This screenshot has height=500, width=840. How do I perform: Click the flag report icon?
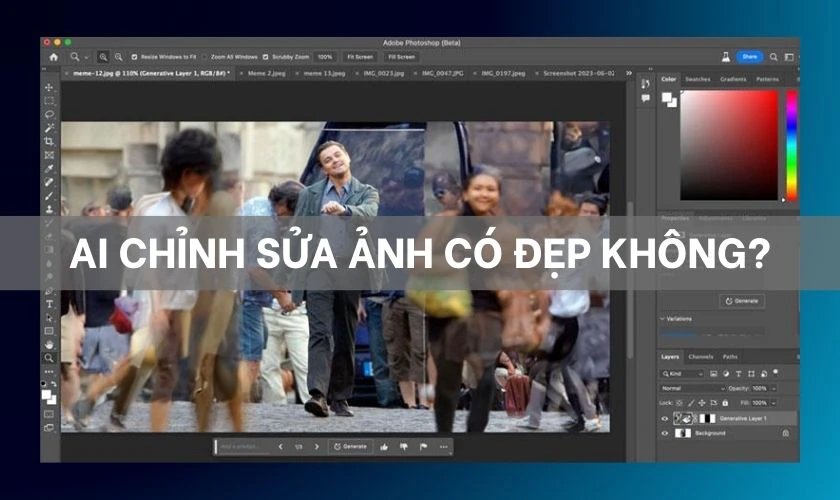[424, 446]
